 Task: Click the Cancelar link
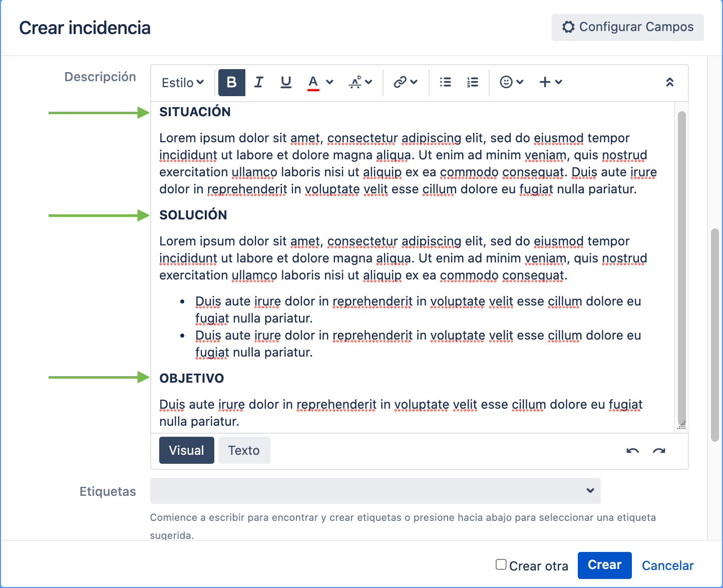(668, 565)
